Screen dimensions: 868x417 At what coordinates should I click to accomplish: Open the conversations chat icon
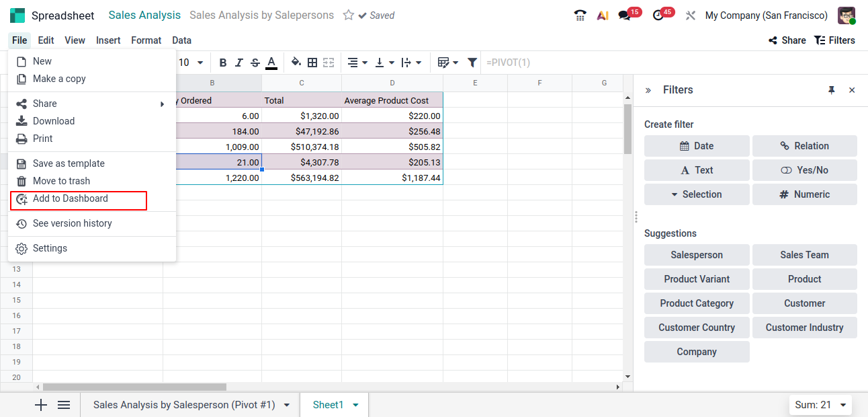pyautogui.click(x=625, y=15)
